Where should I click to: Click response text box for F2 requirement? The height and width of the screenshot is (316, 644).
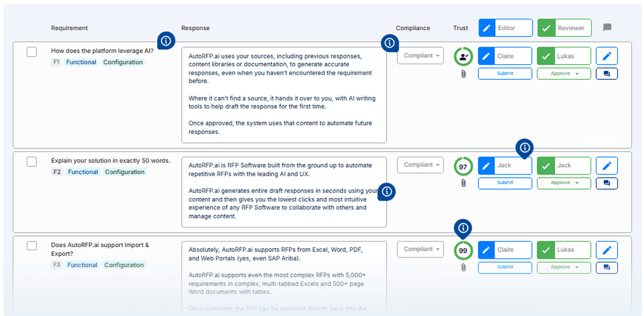pyautogui.click(x=284, y=192)
